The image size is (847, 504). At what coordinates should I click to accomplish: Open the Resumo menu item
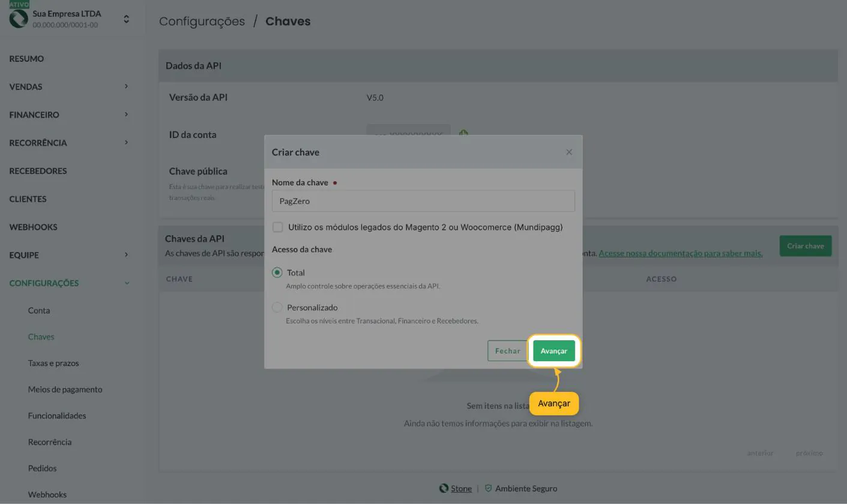pyautogui.click(x=26, y=59)
